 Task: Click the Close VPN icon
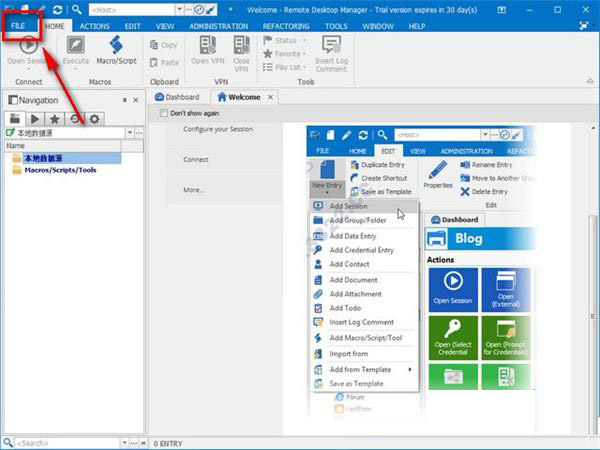pyautogui.click(x=241, y=46)
